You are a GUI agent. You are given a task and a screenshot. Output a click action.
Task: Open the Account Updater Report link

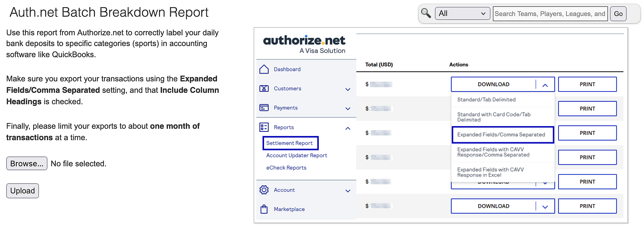[x=296, y=156]
